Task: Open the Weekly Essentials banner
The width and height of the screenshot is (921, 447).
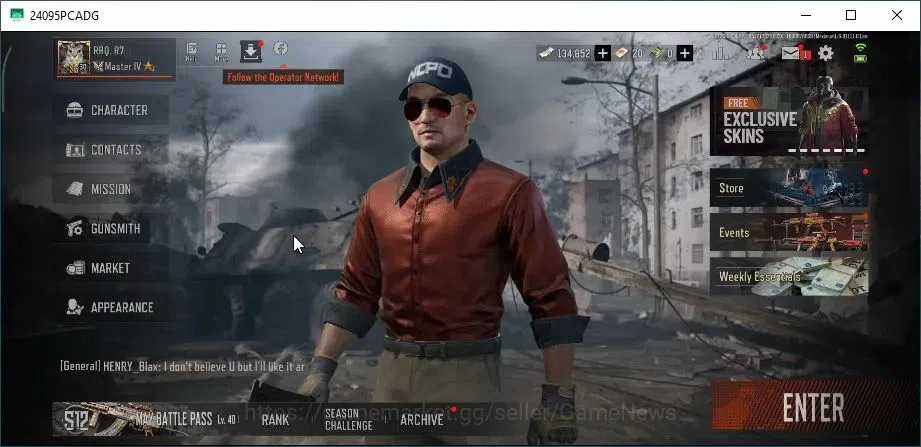Action: [789, 276]
